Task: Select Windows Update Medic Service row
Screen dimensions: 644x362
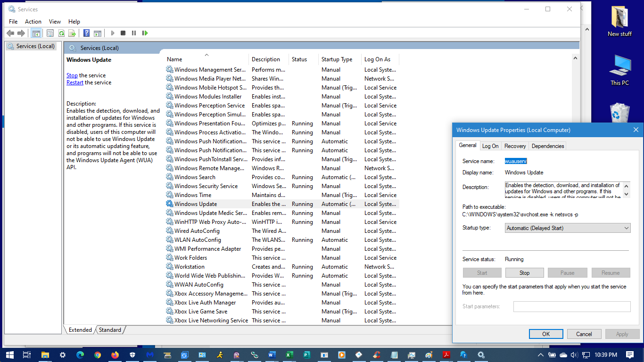Action: (282, 213)
